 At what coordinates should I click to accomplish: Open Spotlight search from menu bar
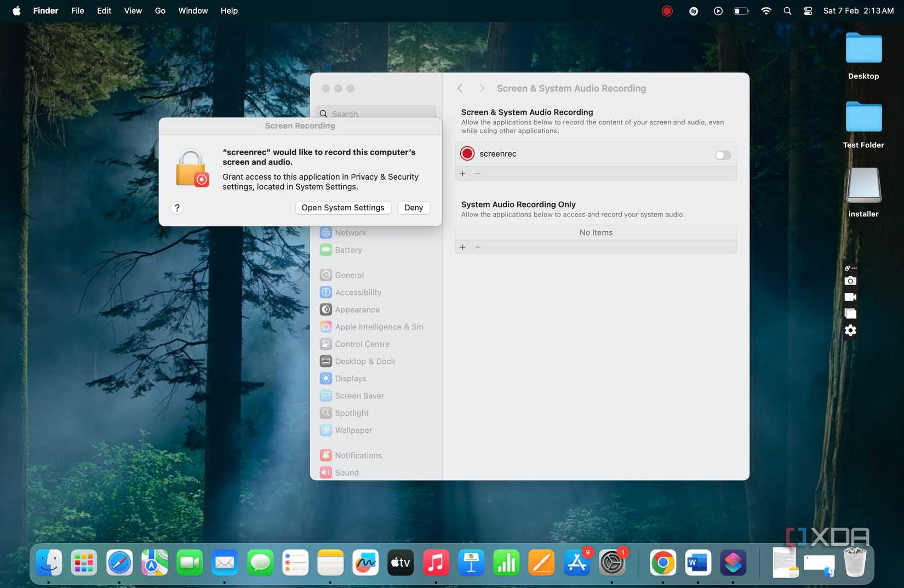[787, 11]
